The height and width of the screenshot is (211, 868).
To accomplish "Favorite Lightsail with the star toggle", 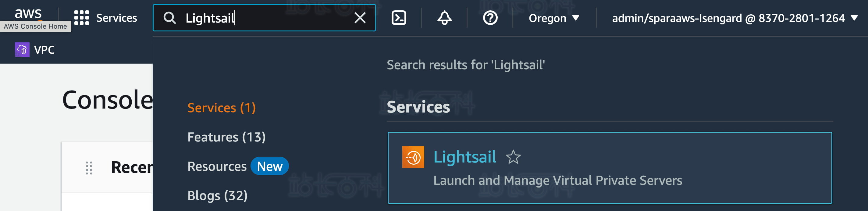I will [513, 157].
